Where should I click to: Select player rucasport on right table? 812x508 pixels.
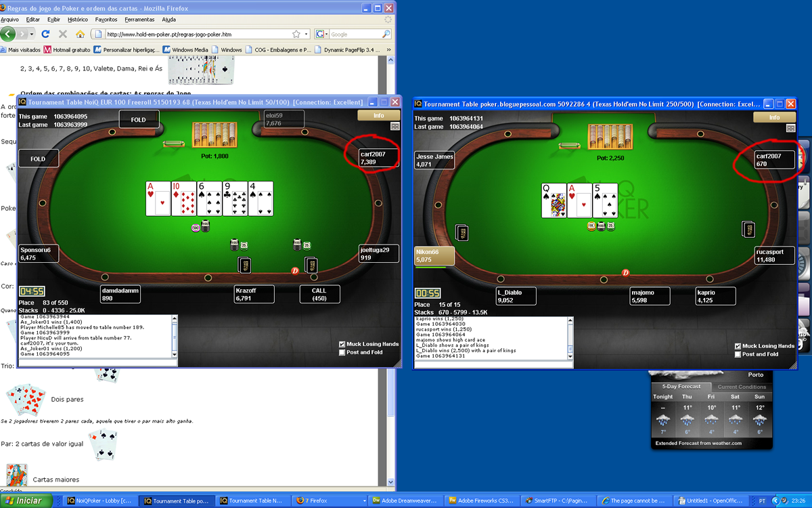pos(775,255)
